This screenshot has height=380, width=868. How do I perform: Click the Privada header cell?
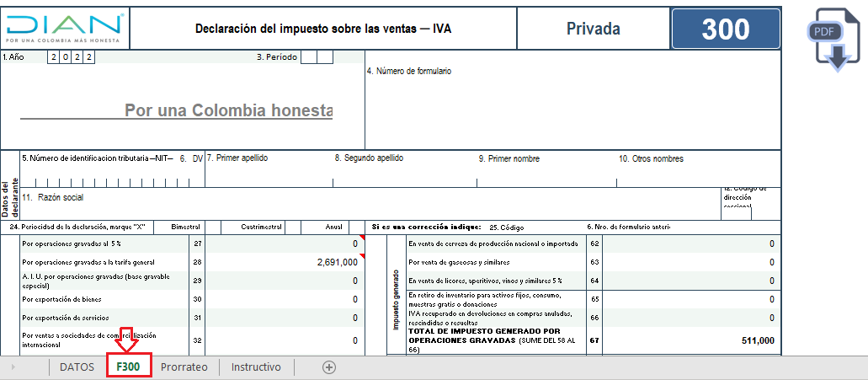(593, 29)
